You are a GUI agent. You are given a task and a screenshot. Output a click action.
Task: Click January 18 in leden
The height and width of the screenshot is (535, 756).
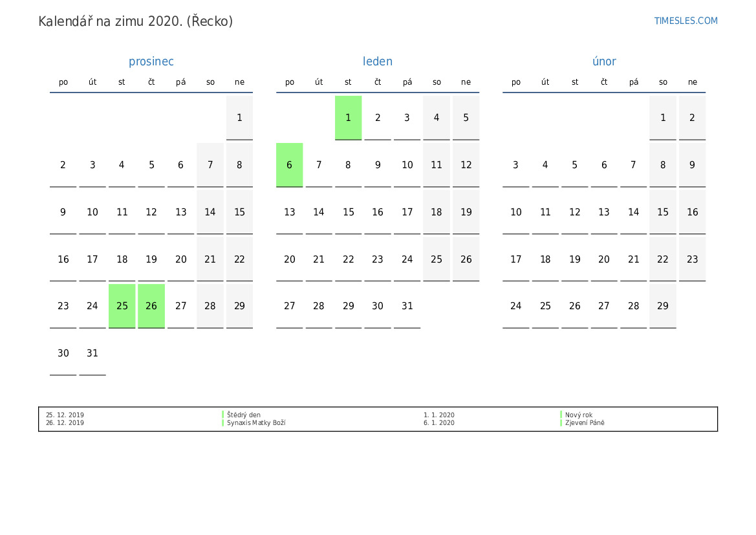click(x=437, y=212)
